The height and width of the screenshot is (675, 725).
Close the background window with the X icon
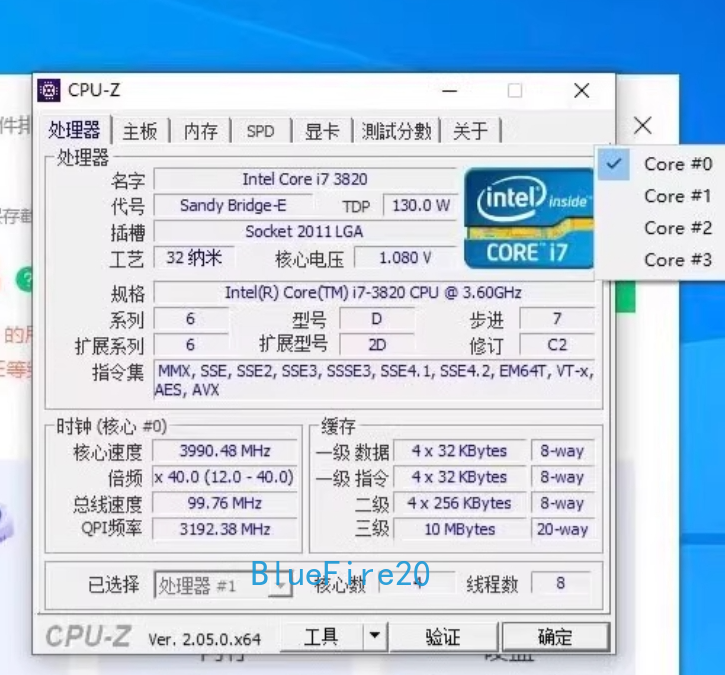(x=643, y=125)
